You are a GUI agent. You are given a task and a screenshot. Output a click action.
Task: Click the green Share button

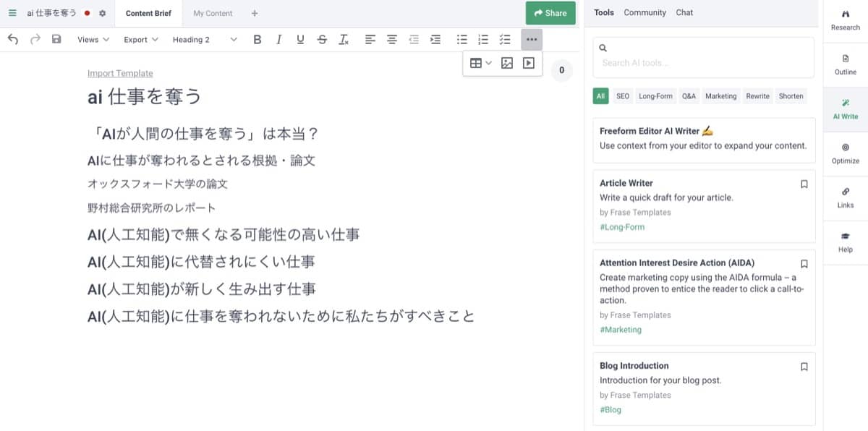550,13
